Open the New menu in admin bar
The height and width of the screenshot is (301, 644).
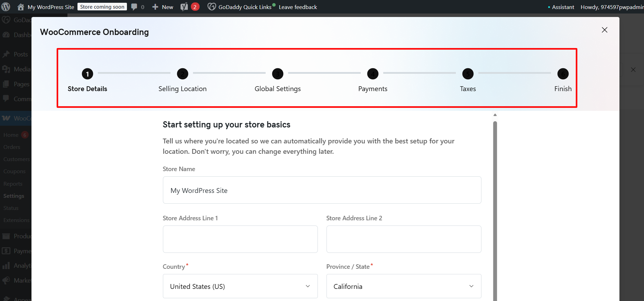tap(167, 7)
